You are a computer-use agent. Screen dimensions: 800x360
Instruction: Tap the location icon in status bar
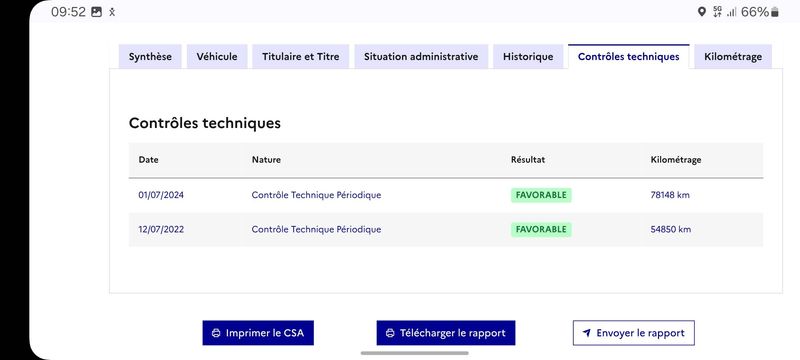point(702,12)
